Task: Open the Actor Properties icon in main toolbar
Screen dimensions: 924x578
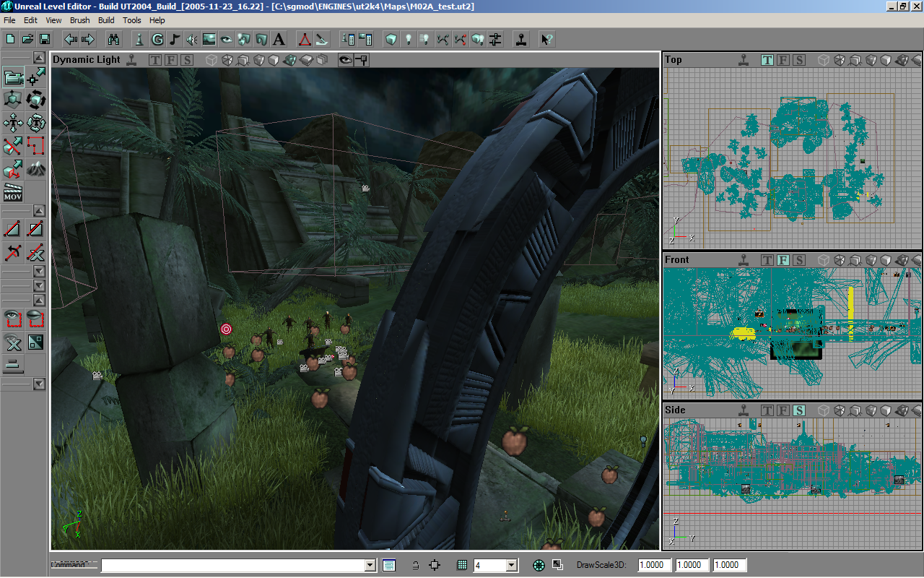Action: 349,39
